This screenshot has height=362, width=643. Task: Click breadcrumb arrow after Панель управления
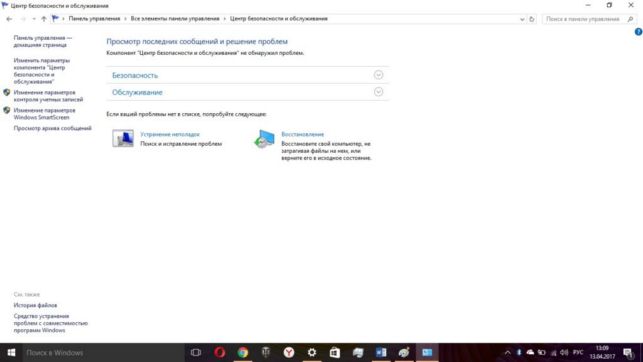[x=125, y=19]
